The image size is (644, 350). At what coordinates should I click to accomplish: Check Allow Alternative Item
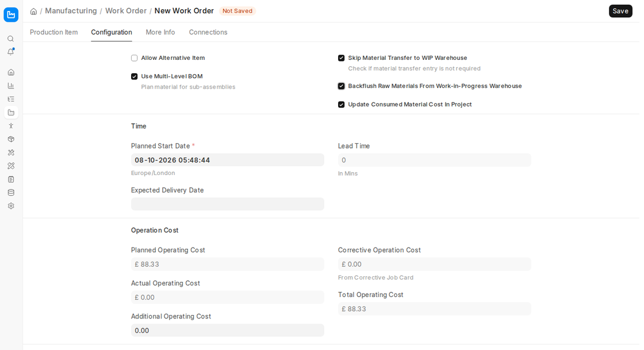click(135, 58)
